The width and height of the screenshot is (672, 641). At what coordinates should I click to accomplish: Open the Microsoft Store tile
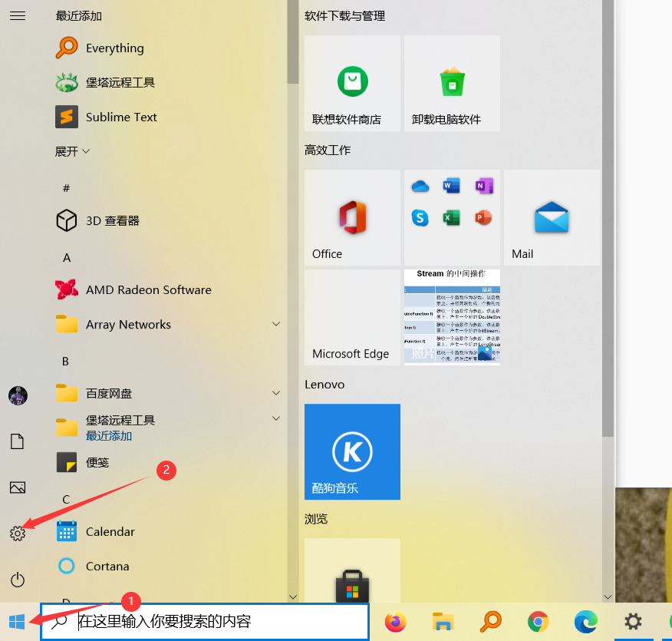tap(352, 570)
